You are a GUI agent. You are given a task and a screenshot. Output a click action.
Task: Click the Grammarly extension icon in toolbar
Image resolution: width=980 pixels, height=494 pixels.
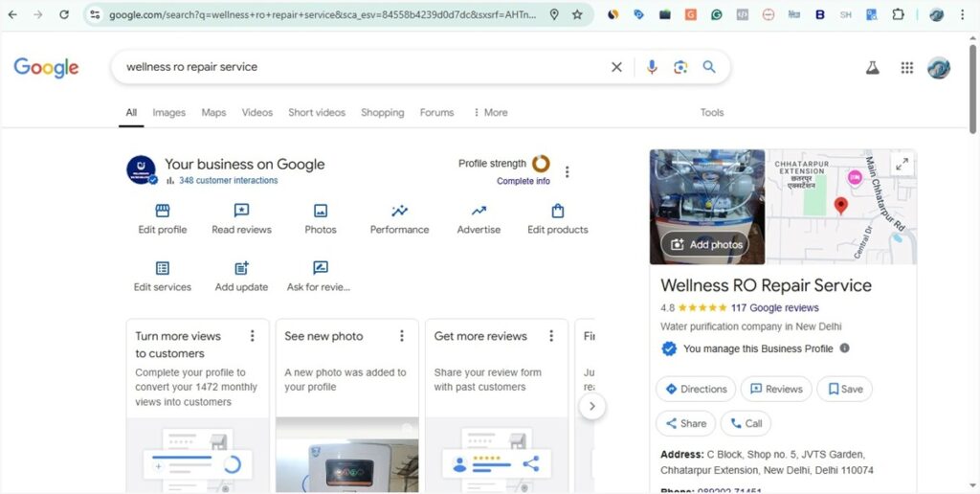coord(716,15)
